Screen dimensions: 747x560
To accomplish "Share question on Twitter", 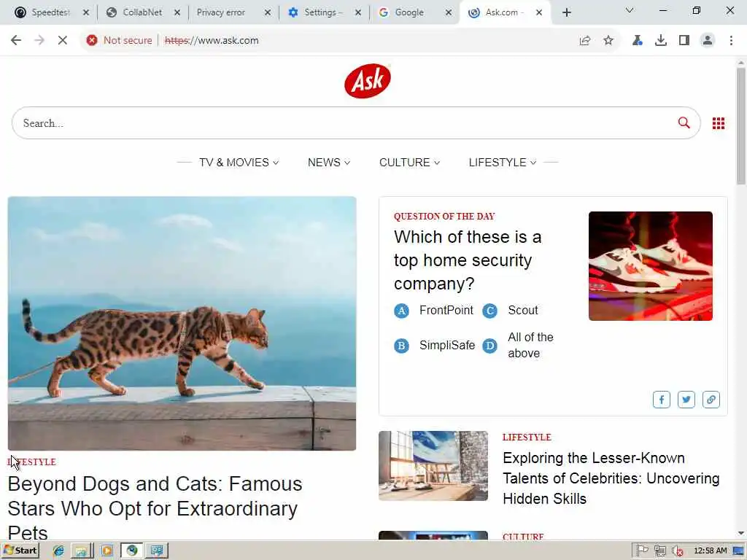I will pos(686,400).
